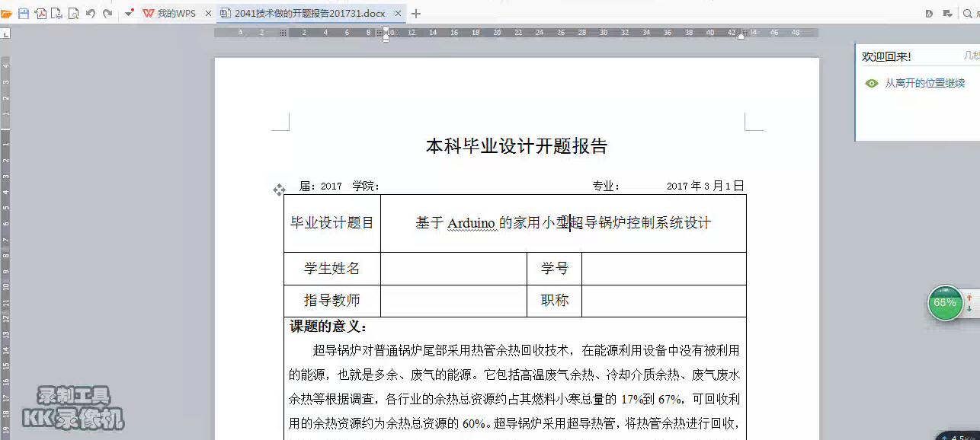Click the 职称 label cell

coord(555,301)
